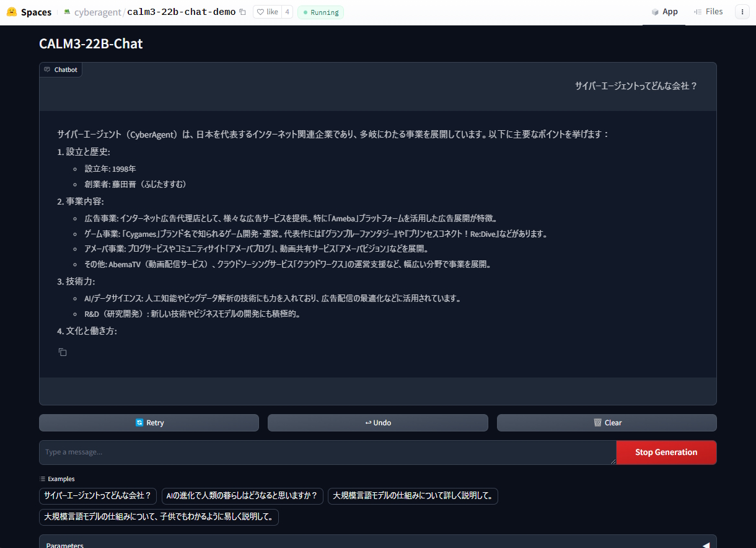The width and height of the screenshot is (756, 548).
Task: Click the Running status badge
Action: [x=320, y=12]
